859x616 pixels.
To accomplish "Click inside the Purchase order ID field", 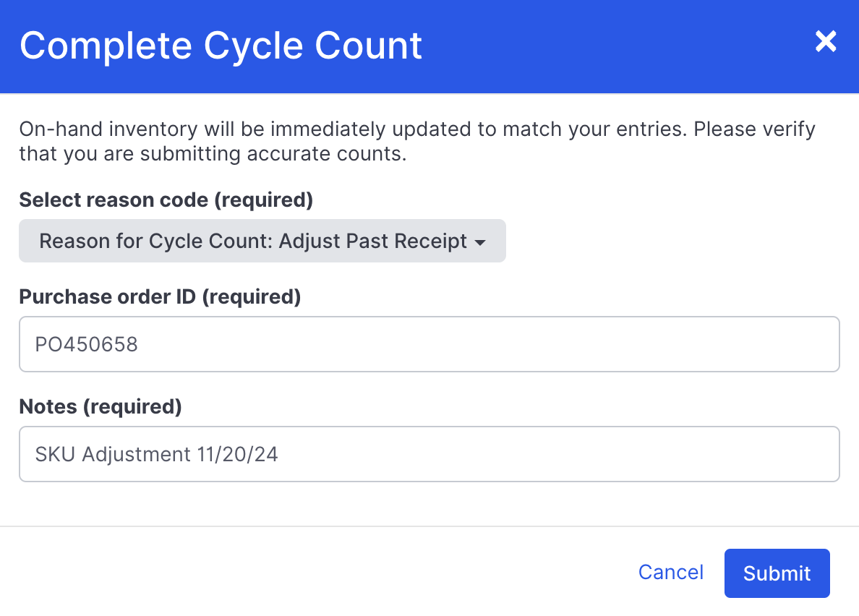I will click(x=429, y=344).
